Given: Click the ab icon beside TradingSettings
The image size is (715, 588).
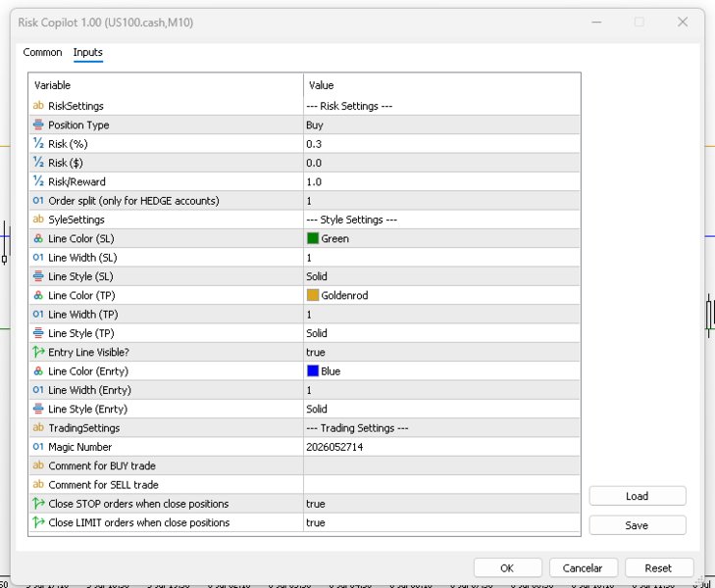Looking at the screenshot, I should tap(38, 427).
